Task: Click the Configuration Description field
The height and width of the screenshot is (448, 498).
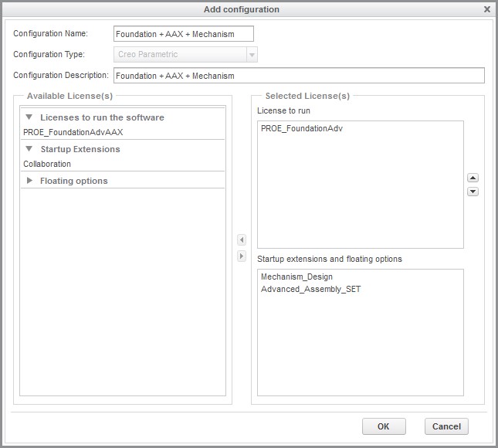Action: point(299,76)
